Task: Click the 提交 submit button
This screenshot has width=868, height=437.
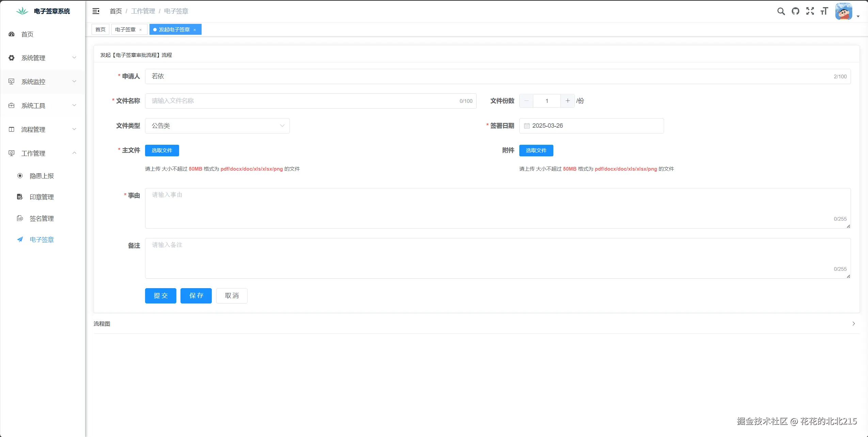Action: [x=161, y=296]
